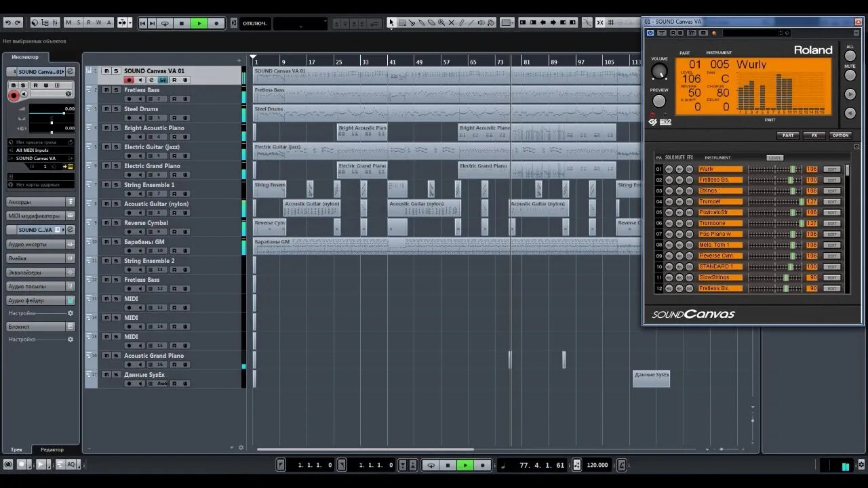Redo the action in the toolbar
868x488 pixels.
point(18,22)
